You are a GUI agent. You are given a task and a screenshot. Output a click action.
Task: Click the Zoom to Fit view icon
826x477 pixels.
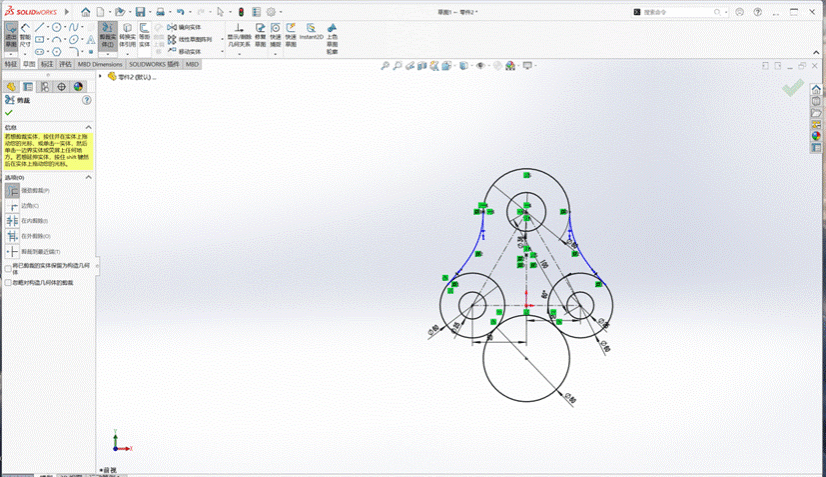[x=387, y=66]
